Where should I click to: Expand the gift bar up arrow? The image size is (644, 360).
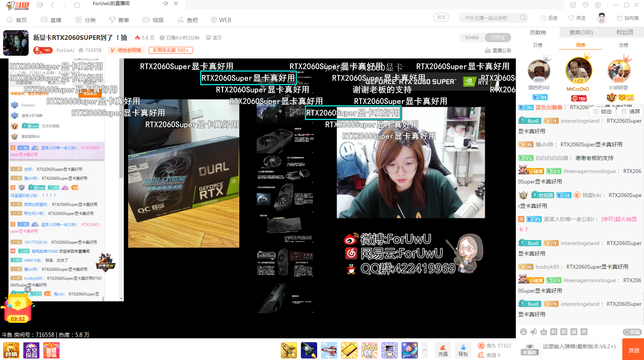(x=425, y=350)
